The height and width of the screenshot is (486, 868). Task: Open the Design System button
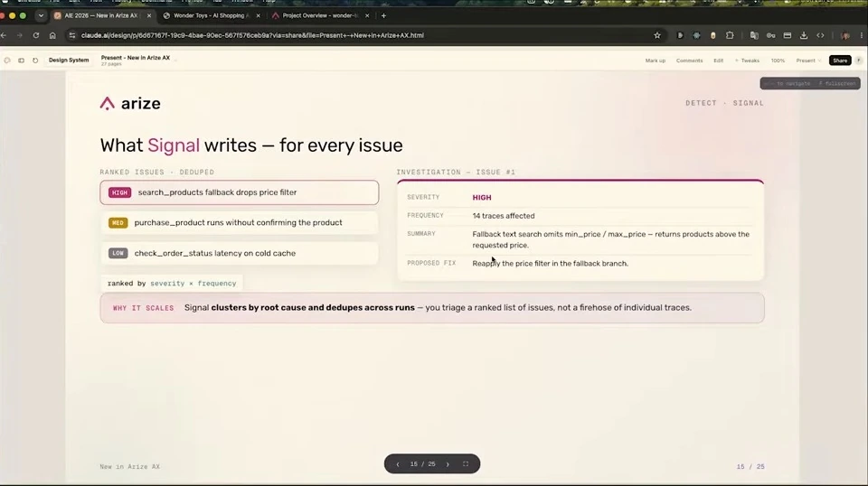(x=69, y=61)
